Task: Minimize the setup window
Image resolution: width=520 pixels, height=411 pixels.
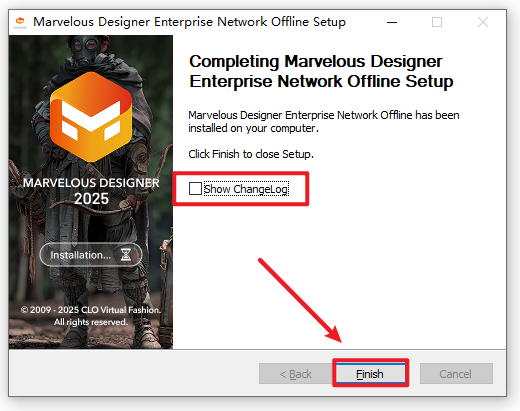Action: [x=392, y=22]
